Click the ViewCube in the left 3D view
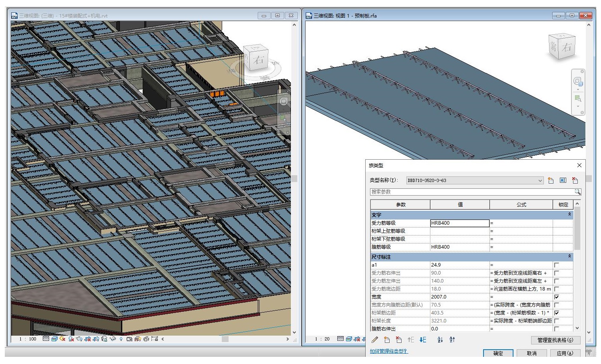Screen dimensions: 601x364 (x=256, y=58)
